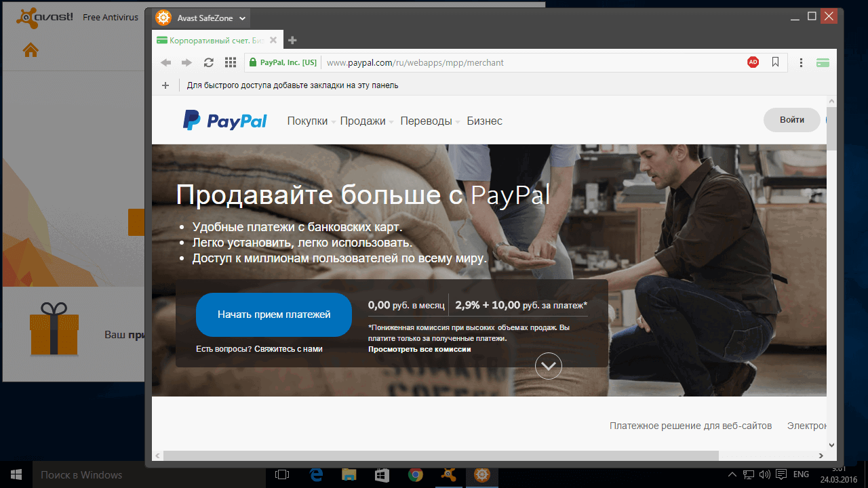This screenshot has width=868, height=488.
Task: Open the browser's three-dot menu
Action: (x=801, y=62)
